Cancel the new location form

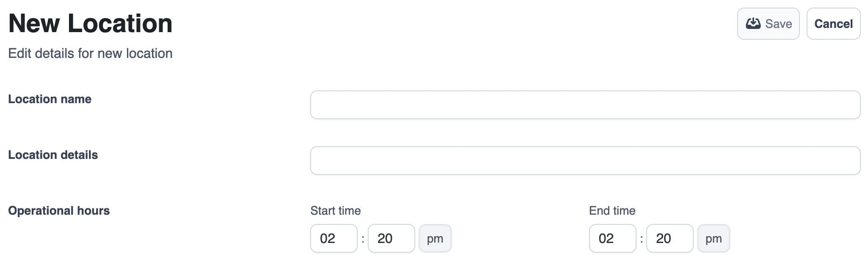point(833,24)
